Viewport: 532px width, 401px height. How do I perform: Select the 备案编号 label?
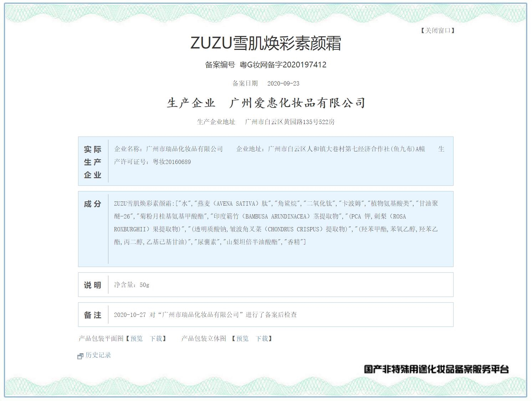(220, 65)
